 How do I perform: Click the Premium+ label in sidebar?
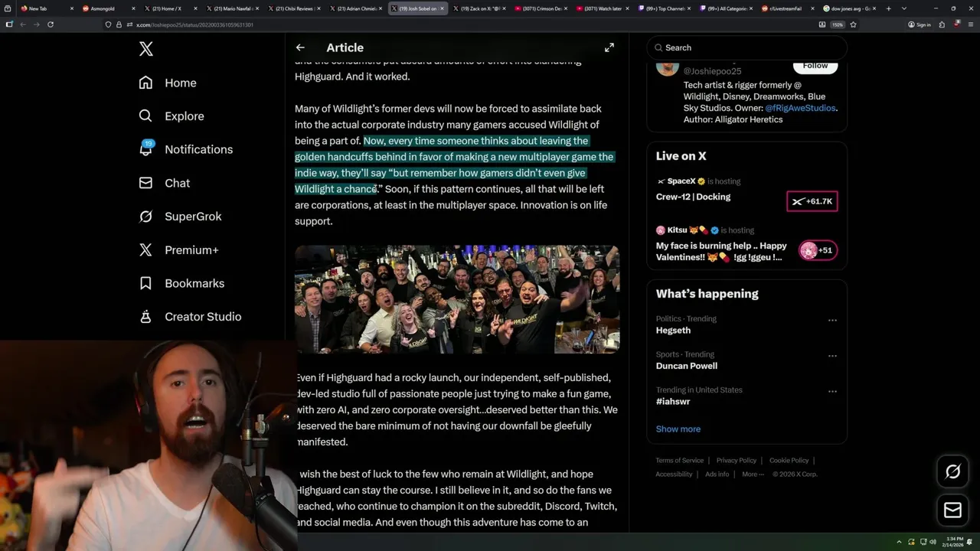[191, 249]
